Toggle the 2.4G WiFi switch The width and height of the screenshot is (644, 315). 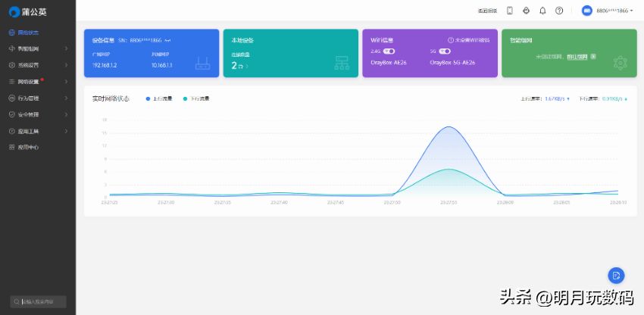[389, 51]
